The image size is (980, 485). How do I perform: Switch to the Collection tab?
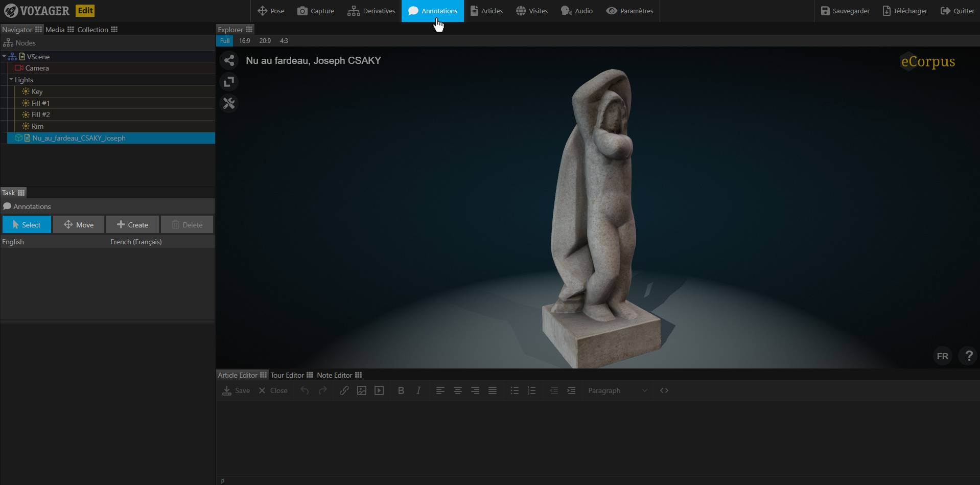(97, 30)
